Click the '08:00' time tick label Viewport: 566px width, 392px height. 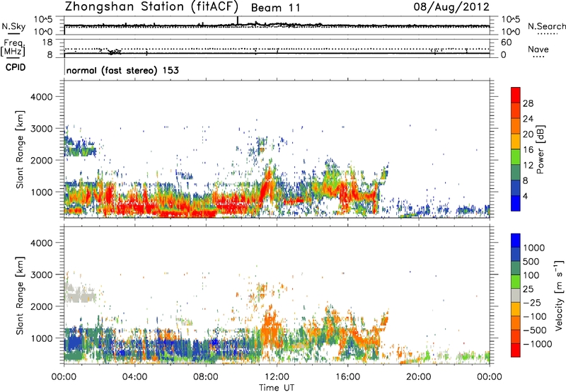coord(206,377)
